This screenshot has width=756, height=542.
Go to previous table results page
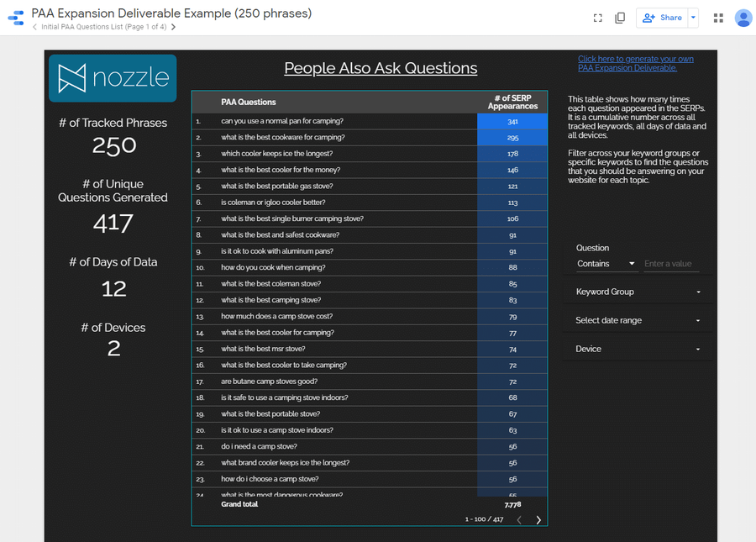[519, 519]
